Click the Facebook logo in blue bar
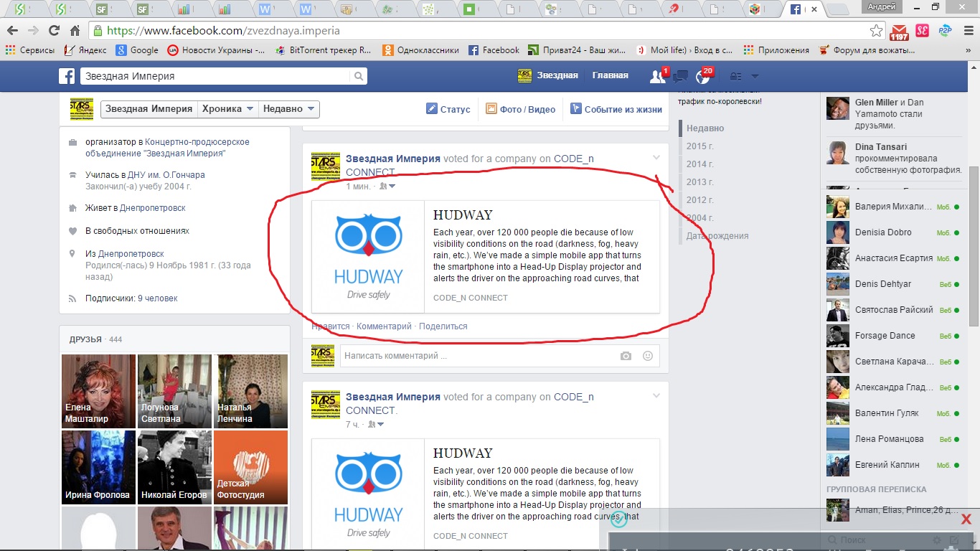The height and width of the screenshot is (551, 980). 67,76
